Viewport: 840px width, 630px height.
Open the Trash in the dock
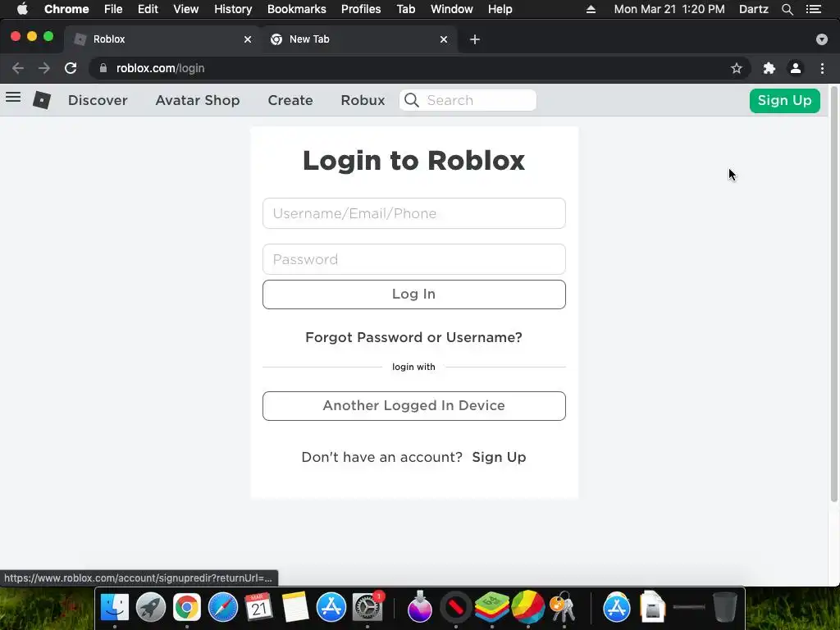pyautogui.click(x=725, y=607)
